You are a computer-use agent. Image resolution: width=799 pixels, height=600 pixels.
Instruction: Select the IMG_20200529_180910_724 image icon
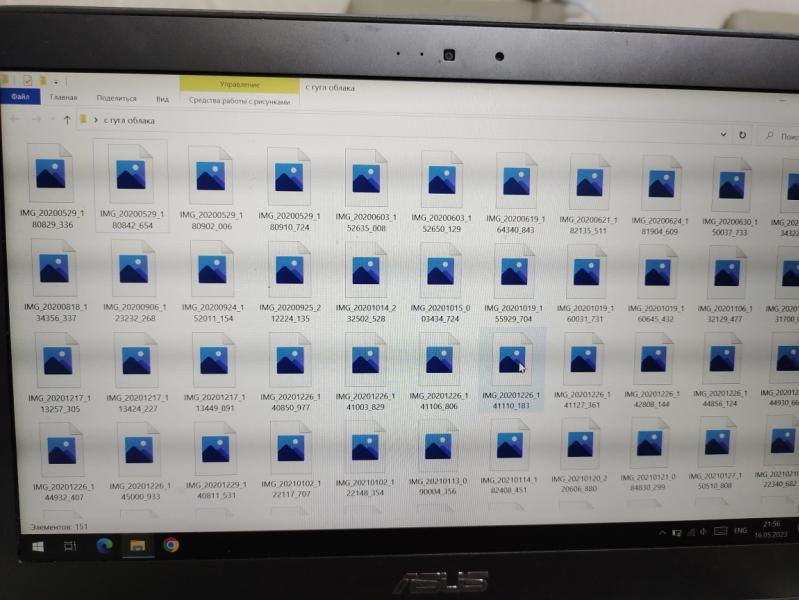[x=288, y=177]
